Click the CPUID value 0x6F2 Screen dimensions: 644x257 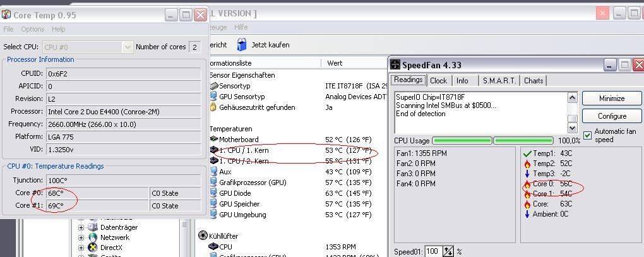(x=124, y=73)
